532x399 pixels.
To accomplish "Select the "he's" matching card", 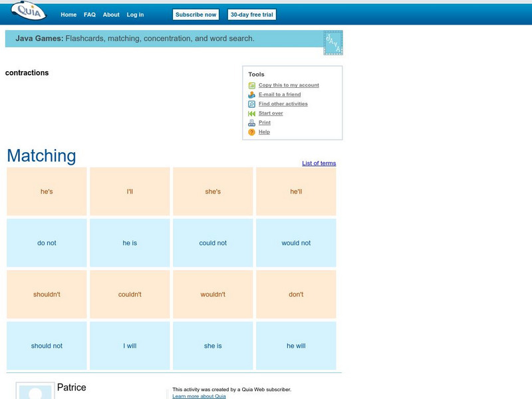I will coord(45,191).
